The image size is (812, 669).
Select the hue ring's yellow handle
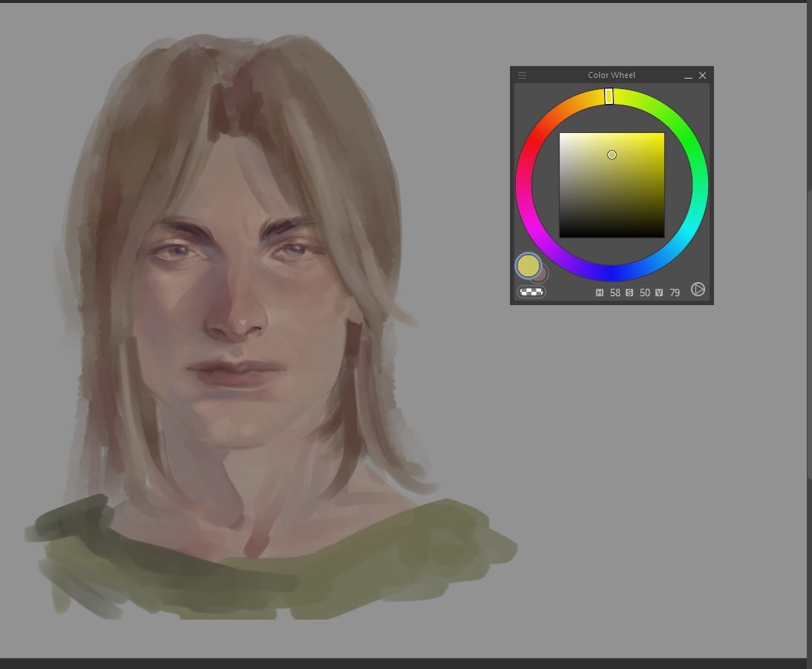coord(609,97)
